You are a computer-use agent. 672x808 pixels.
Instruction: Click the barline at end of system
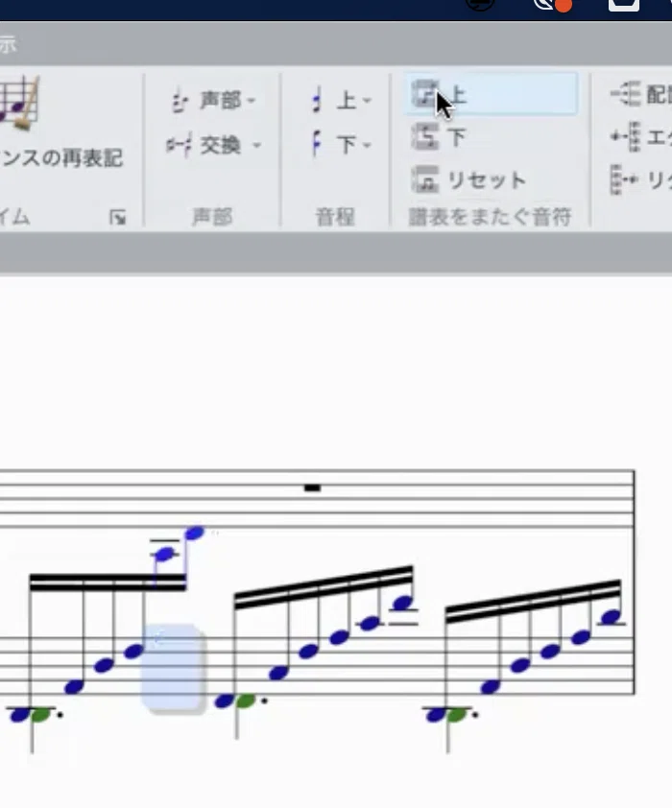[635, 582]
